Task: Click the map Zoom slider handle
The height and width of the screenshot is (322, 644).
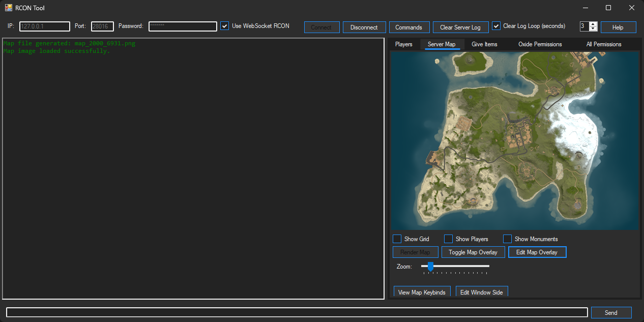Action: click(x=430, y=266)
